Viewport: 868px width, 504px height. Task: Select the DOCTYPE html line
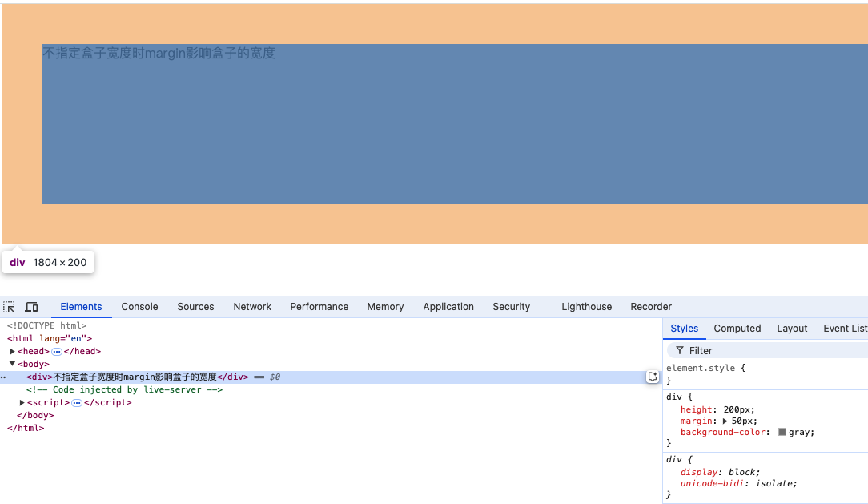coord(47,325)
